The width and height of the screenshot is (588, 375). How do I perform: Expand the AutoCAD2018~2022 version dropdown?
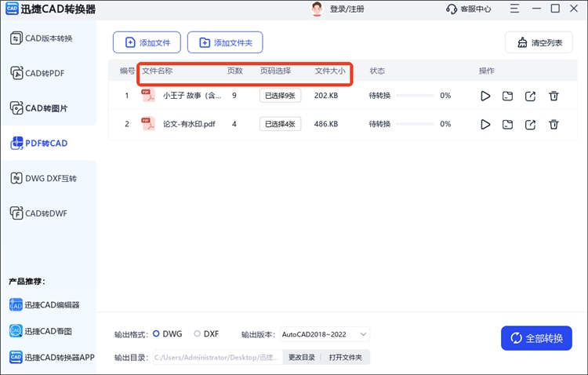pyautogui.click(x=325, y=334)
